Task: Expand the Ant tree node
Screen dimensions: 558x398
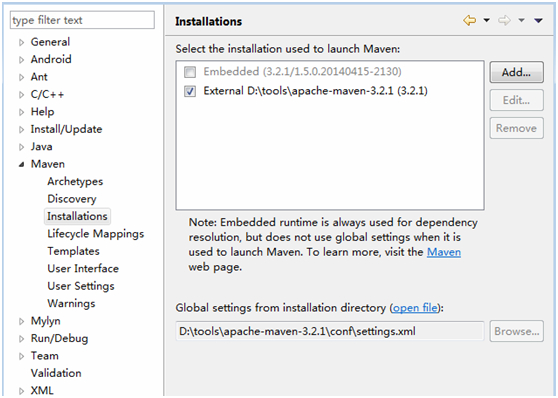Action: click(x=21, y=77)
